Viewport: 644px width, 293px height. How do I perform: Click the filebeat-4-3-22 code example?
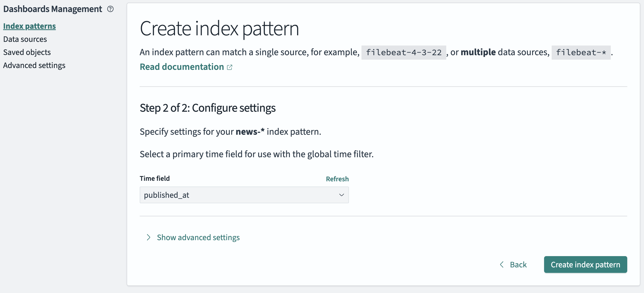(x=403, y=53)
